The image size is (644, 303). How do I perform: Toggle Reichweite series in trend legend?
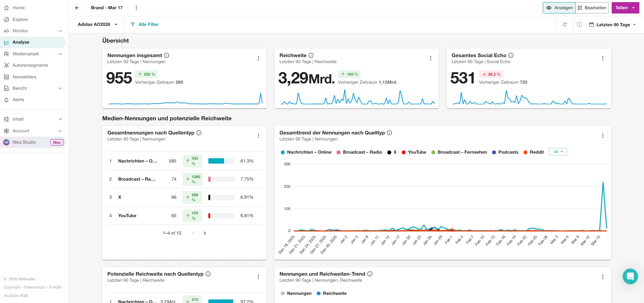click(332, 293)
